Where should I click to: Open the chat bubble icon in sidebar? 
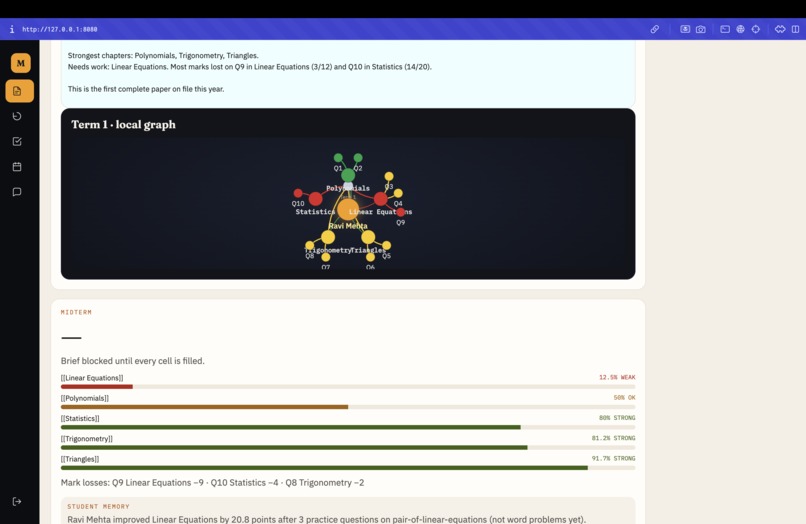click(x=17, y=192)
